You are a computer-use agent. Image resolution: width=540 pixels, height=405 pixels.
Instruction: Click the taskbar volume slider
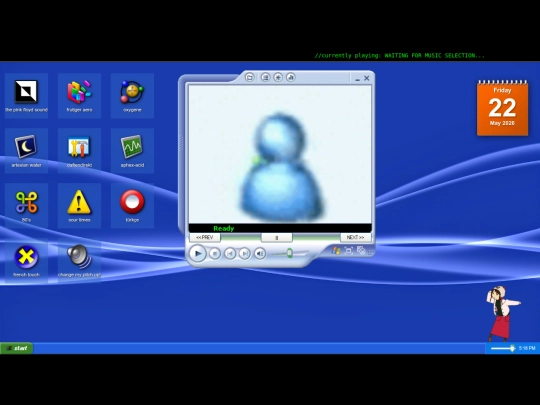click(503, 348)
